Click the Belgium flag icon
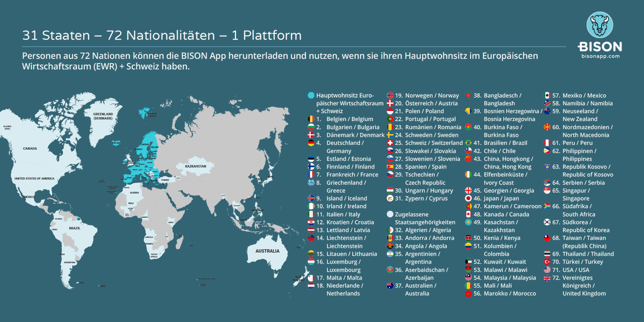Image resolution: width=644 pixels, height=322 pixels. click(x=311, y=119)
